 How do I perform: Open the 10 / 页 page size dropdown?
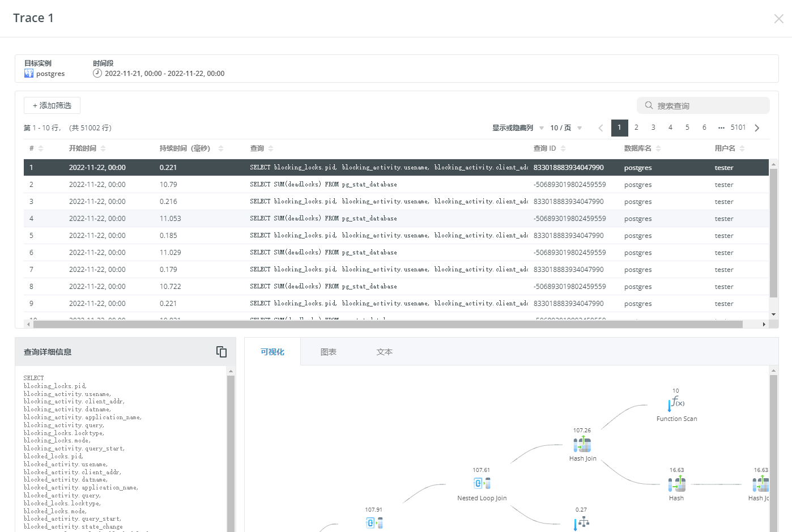[x=564, y=127]
